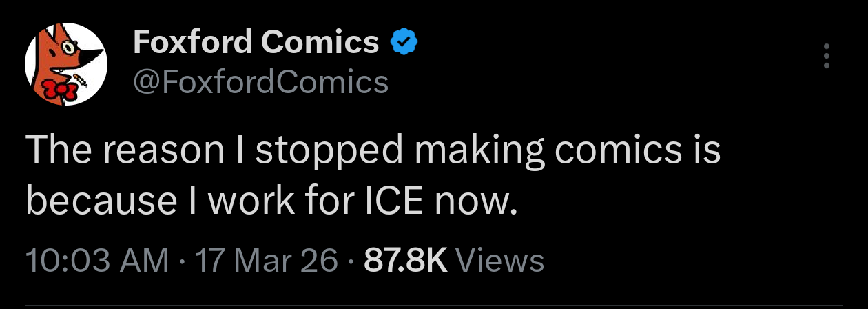Open the Foxford Comics fox avatar
The width and height of the screenshot is (868, 309).
click(x=65, y=64)
